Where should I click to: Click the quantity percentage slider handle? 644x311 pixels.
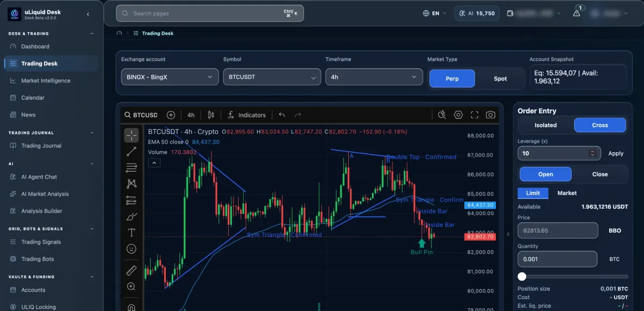click(x=522, y=277)
